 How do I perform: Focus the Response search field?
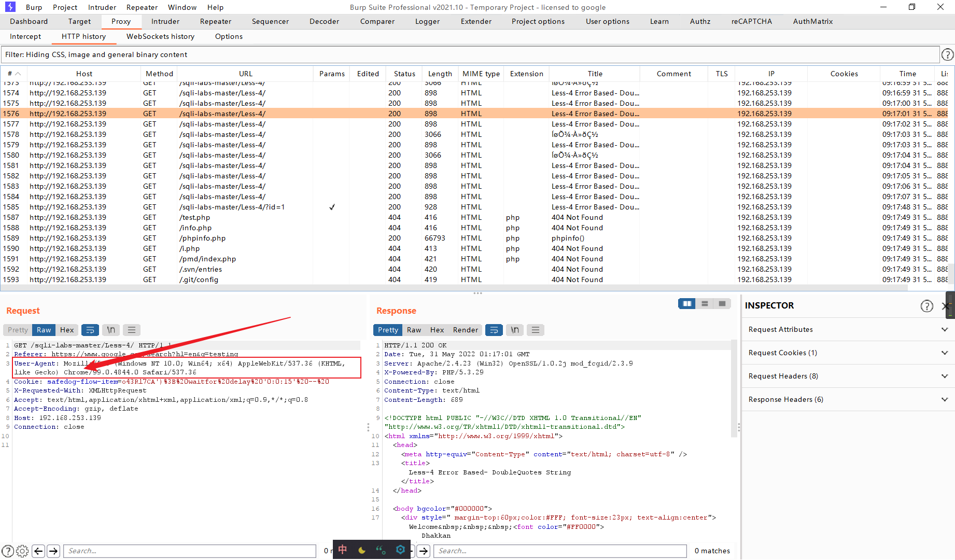coord(560,551)
